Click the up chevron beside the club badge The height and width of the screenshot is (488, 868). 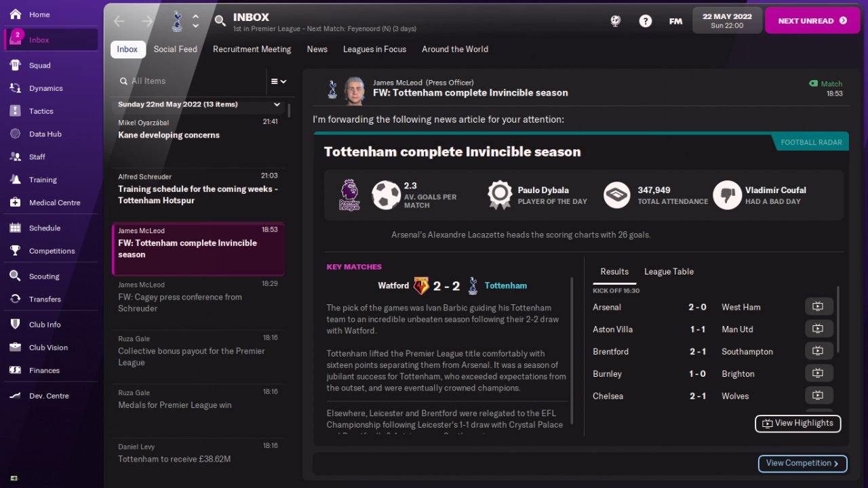coord(196,16)
